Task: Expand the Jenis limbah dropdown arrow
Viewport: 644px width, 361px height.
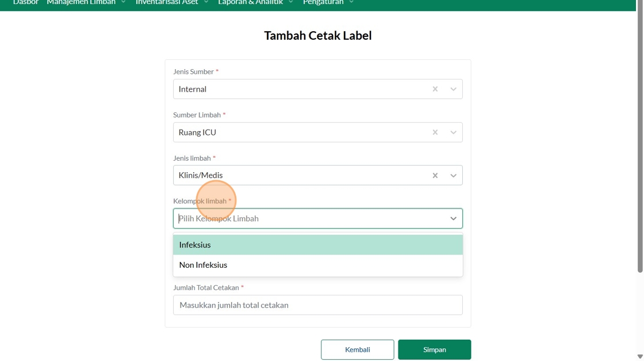Action: pyautogui.click(x=453, y=176)
